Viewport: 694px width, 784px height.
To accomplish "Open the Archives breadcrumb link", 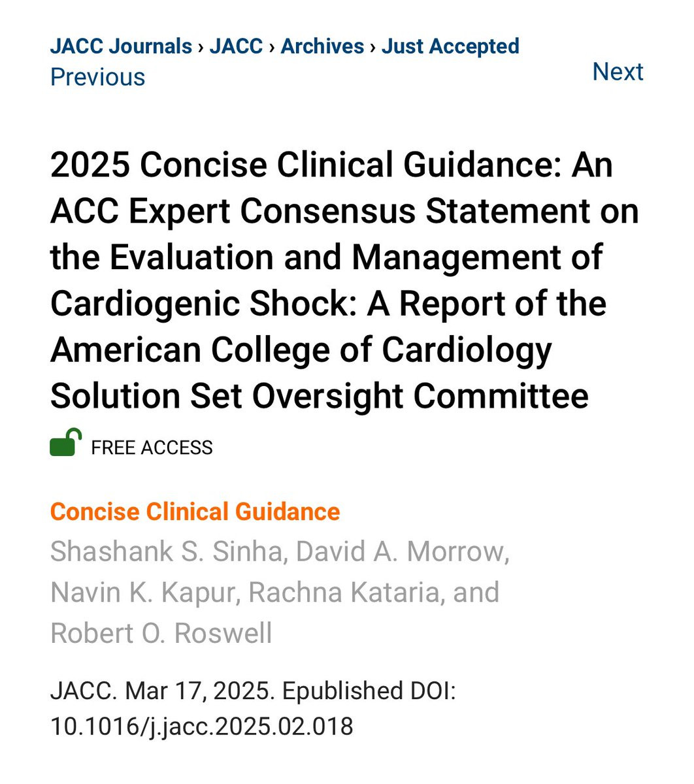I will click(322, 46).
